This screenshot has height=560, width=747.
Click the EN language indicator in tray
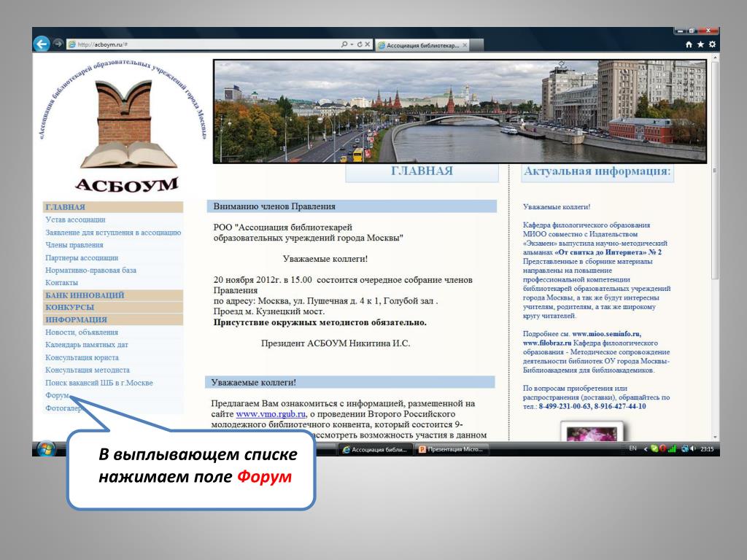pyautogui.click(x=632, y=448)
